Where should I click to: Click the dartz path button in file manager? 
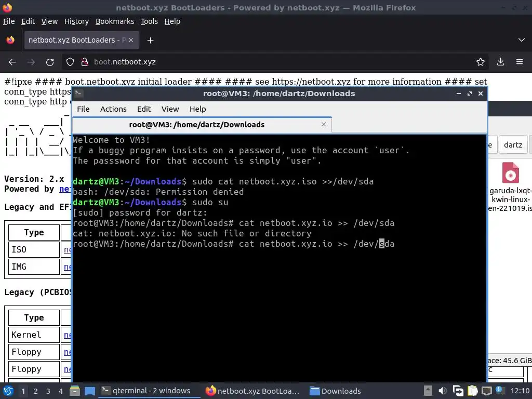513,145
